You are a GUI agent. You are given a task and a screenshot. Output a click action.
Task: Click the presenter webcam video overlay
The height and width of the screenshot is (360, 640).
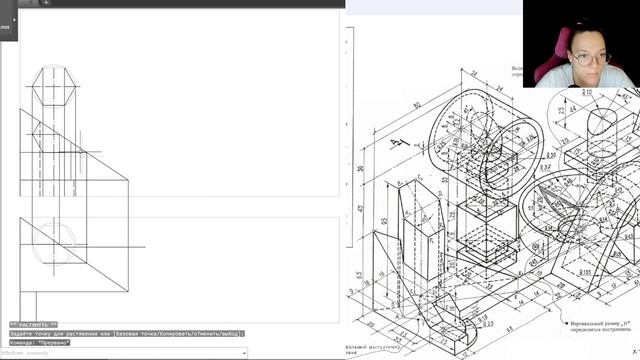tap(581, 44)
